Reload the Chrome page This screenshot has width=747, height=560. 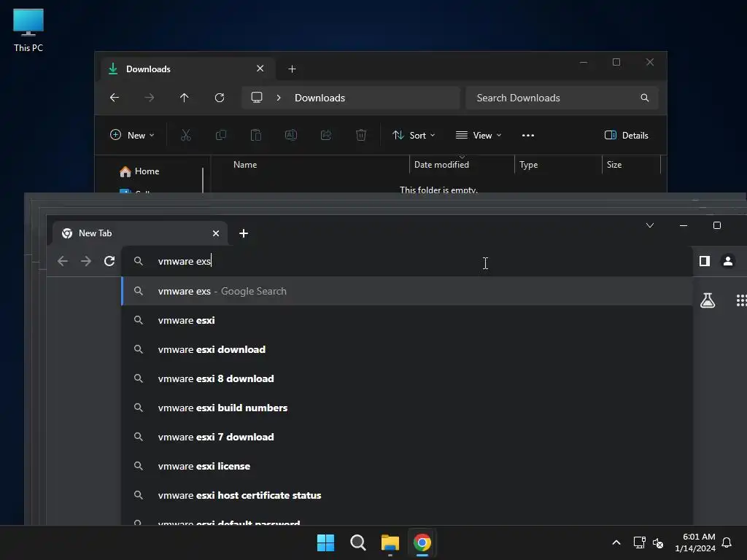(x=109, y=261)
